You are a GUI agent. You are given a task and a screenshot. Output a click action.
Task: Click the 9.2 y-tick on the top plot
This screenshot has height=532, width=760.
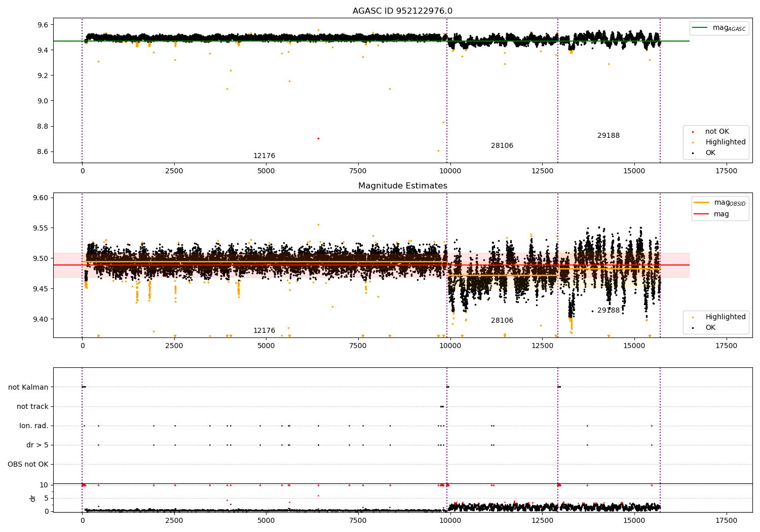pos(43,75)
